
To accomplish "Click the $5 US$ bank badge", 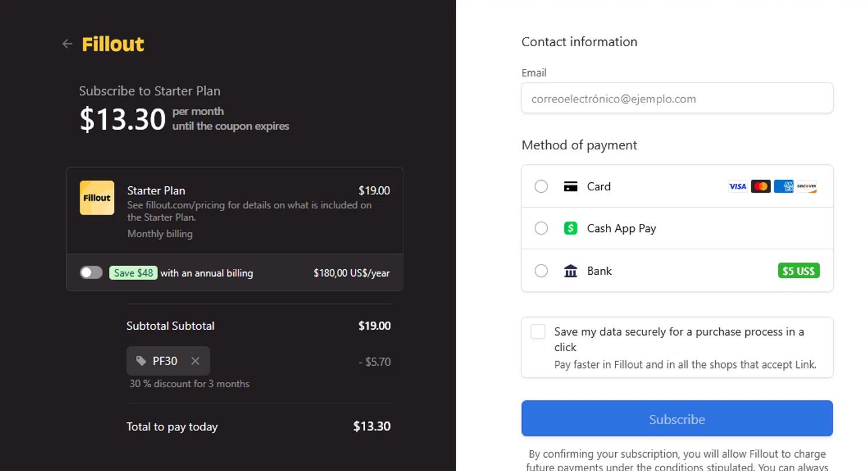I will pos(799,271).
